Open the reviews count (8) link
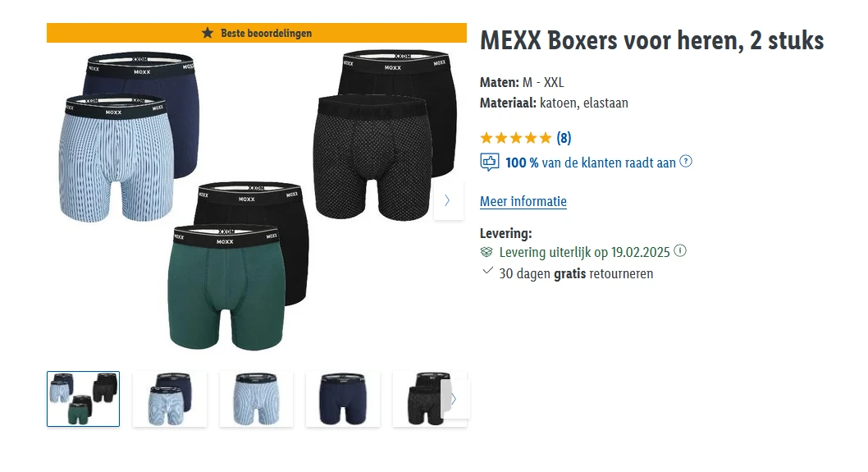Viewport: 868px width, 472px height. [x=564, y=138]
